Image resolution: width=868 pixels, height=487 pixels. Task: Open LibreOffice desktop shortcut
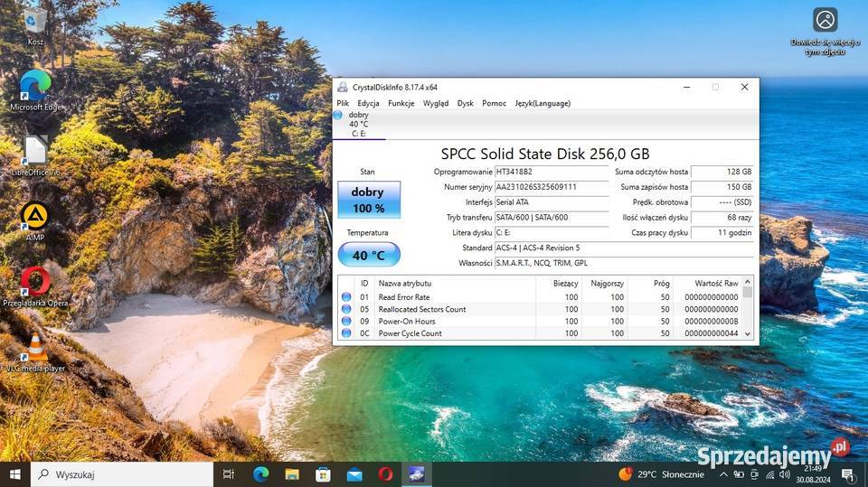(x=35, y=156)
